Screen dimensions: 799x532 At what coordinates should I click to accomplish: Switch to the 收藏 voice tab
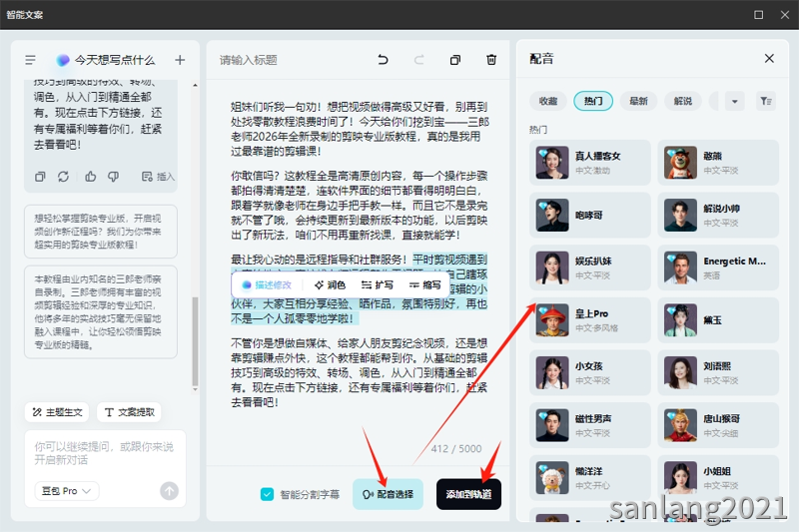548,101
